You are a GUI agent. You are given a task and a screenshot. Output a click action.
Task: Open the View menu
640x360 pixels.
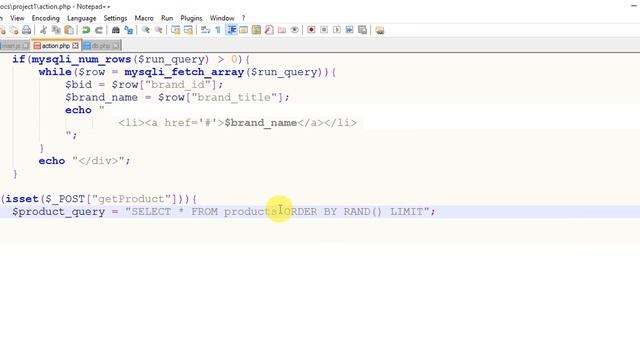coord(17,18)
